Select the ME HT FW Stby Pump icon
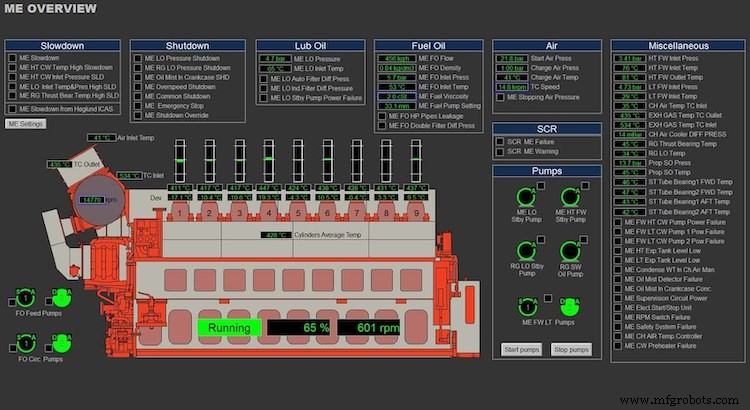 point(571,196)
